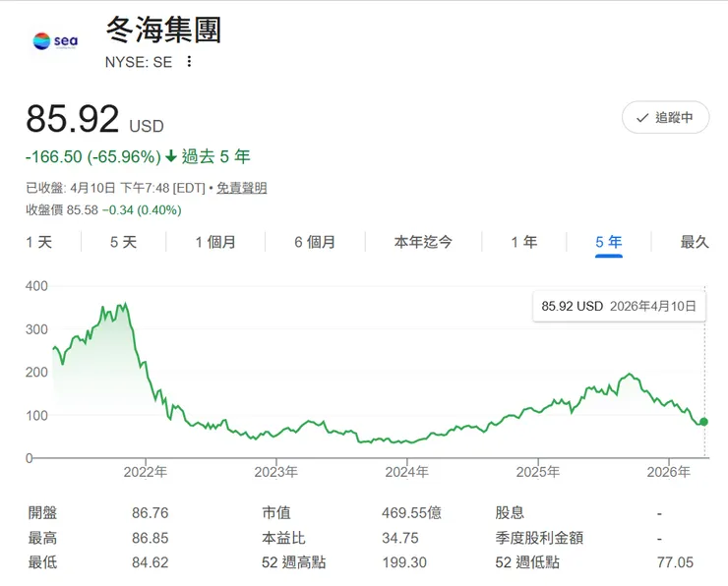Open the three-dot more options menu
Viewport: 728px width, 586px height.
[189, 61]
